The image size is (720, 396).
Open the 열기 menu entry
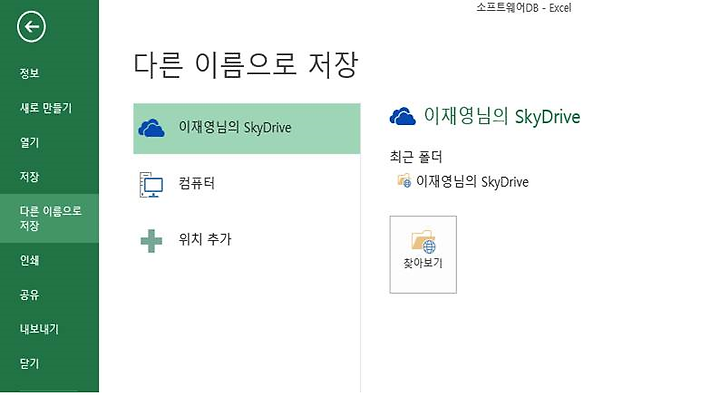29,142
